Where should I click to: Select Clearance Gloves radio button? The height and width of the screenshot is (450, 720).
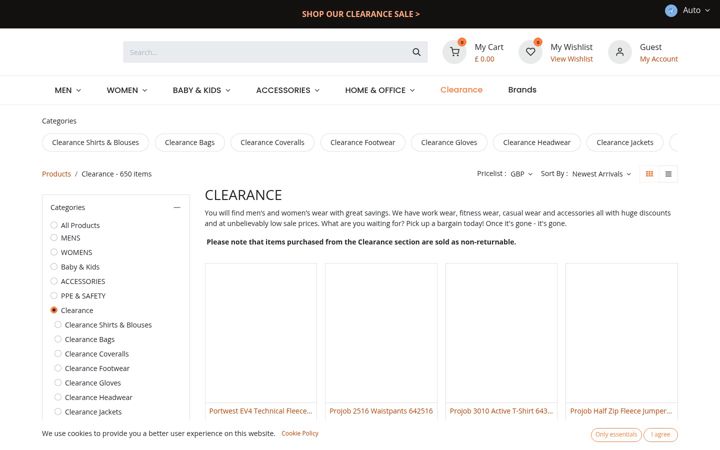click(58, 382)
